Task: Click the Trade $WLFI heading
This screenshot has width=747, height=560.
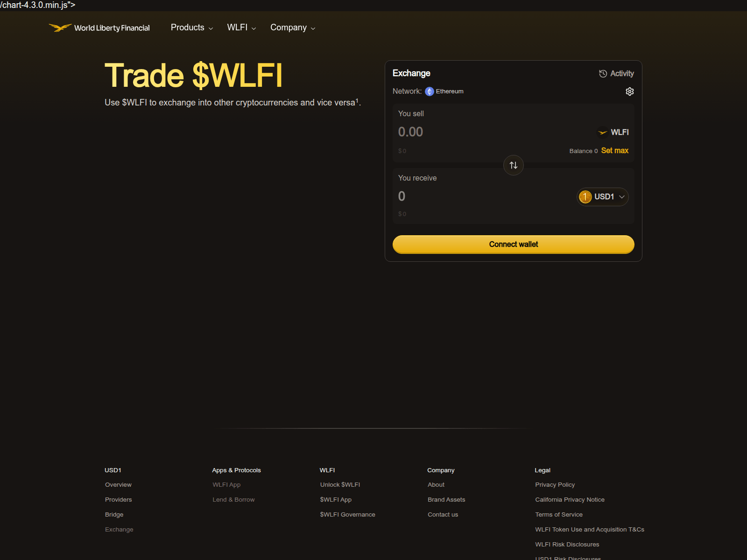Action: [193, 75]
